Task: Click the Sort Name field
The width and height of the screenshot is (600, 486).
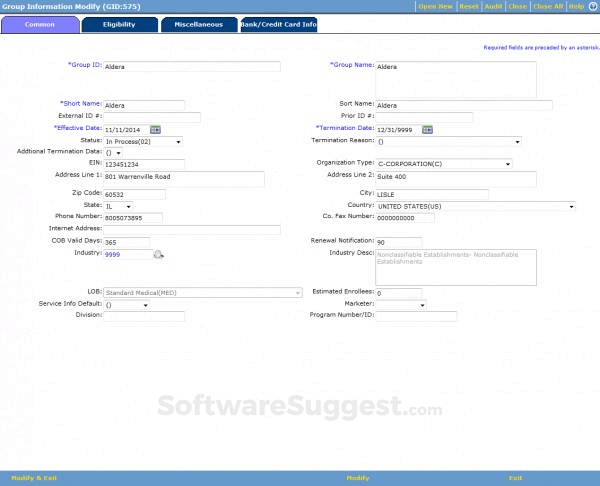Action: point(464,105)
